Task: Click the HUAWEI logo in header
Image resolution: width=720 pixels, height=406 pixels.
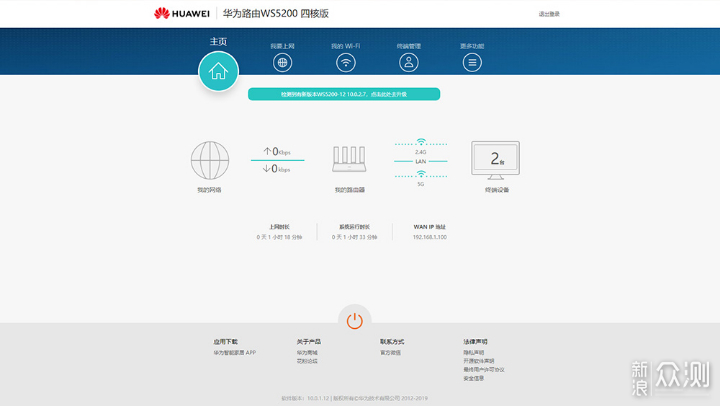Action: [181, 14]
